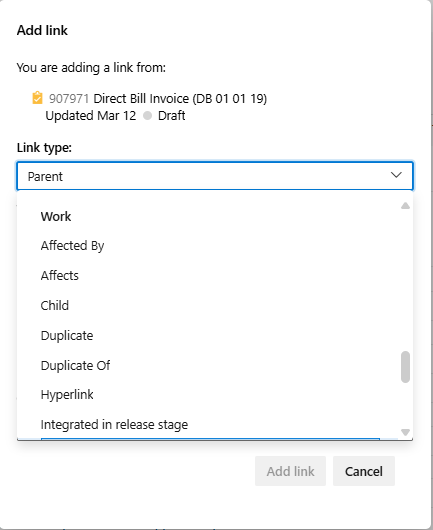Click the Add link button

click(290, 471)
